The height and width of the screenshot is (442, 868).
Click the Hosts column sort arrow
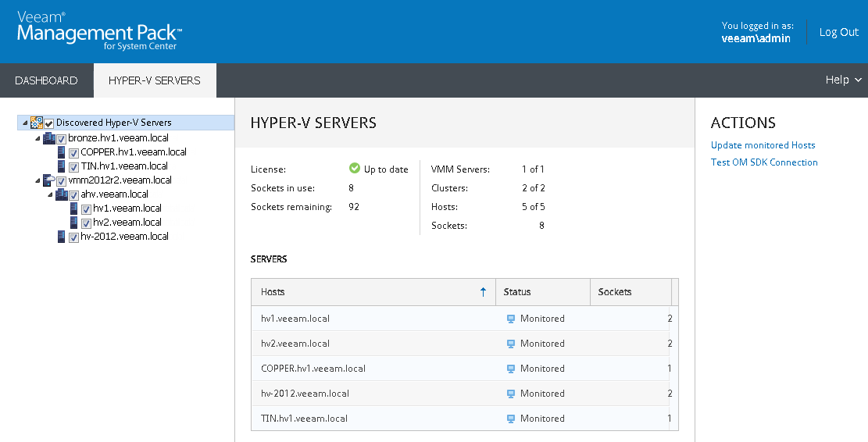pos(484,292)
